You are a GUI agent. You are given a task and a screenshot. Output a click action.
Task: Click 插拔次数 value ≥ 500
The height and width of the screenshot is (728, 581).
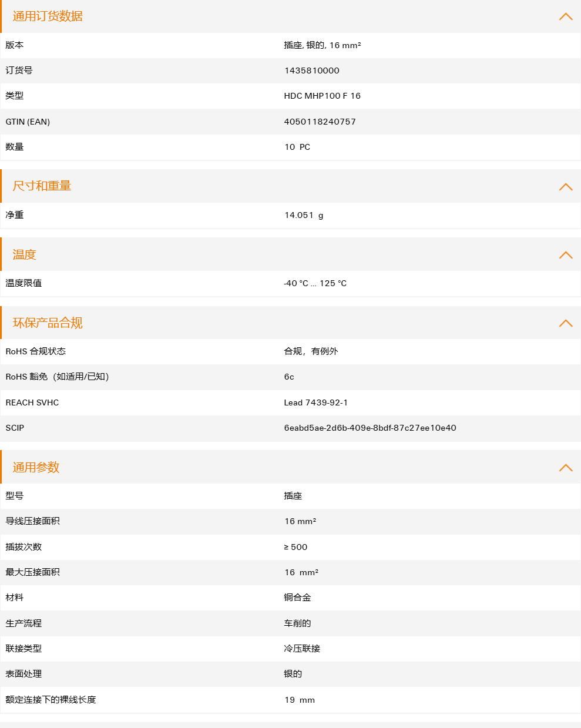[x=296, y=547]
